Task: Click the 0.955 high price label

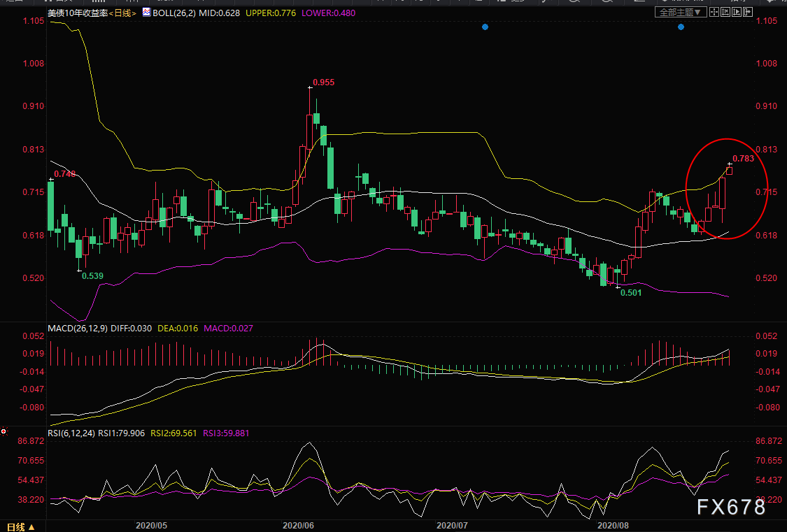Action: coord(323,82)
